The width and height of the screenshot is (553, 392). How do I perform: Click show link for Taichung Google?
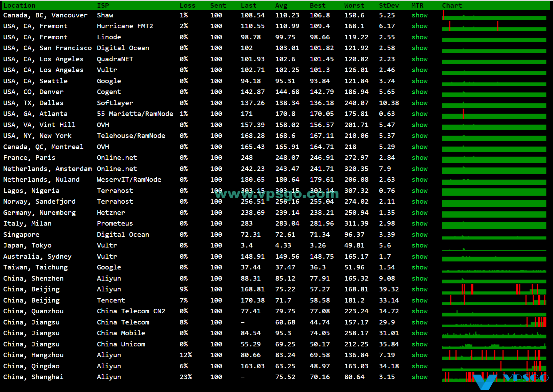click(x=420, y=267)
